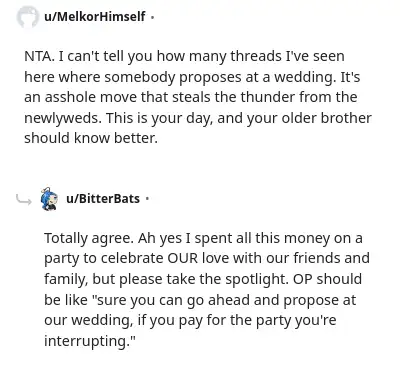
Task: Click the reply thread arrow icon
Action: point(23,199)
